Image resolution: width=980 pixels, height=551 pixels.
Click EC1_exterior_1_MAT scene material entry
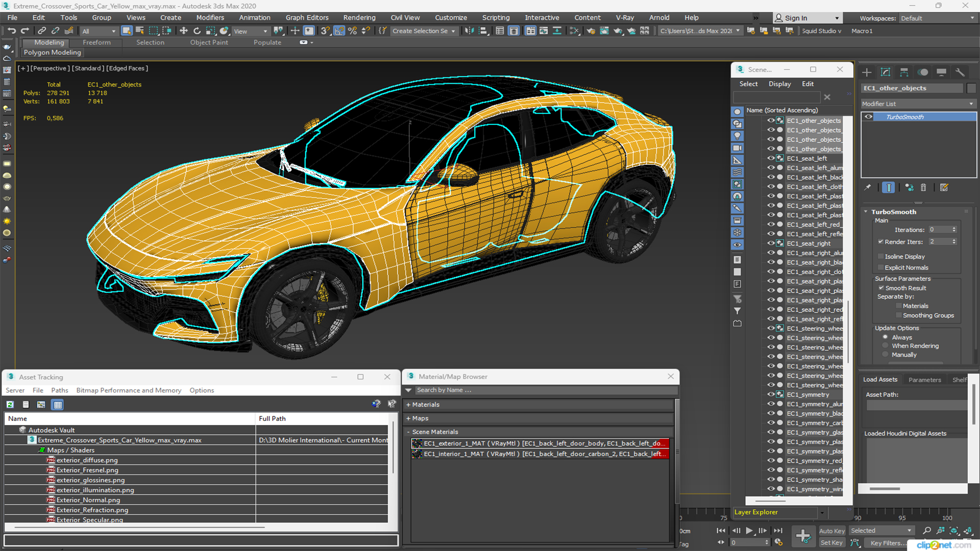tap(538, 443)
